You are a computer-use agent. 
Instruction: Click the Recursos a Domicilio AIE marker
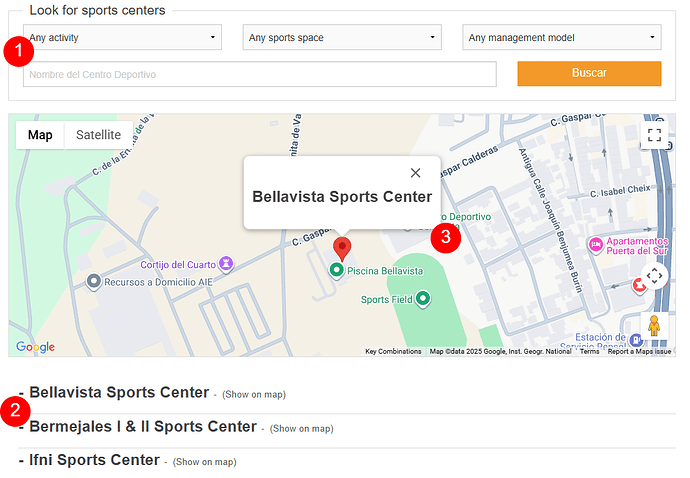click(93, 282)
